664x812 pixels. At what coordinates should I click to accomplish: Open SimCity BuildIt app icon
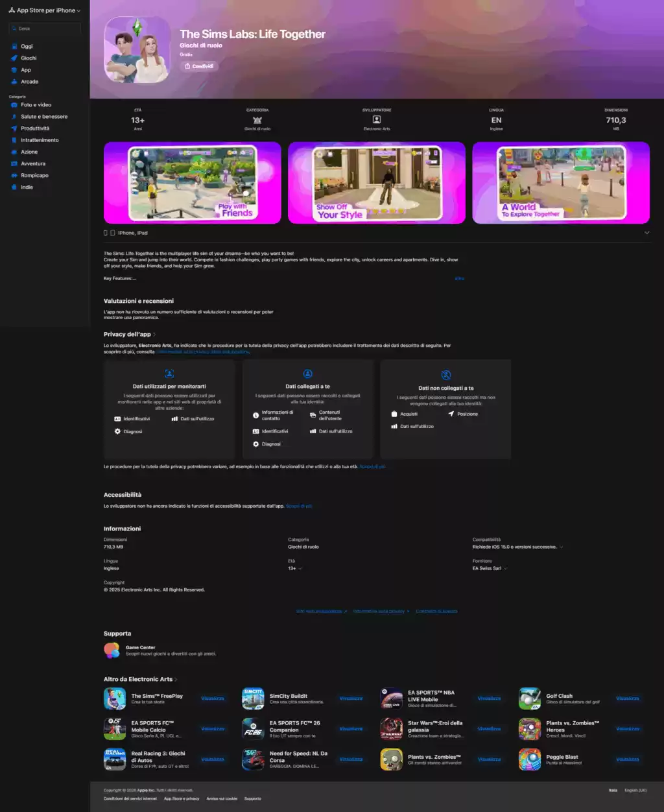[x=253, y=699]
